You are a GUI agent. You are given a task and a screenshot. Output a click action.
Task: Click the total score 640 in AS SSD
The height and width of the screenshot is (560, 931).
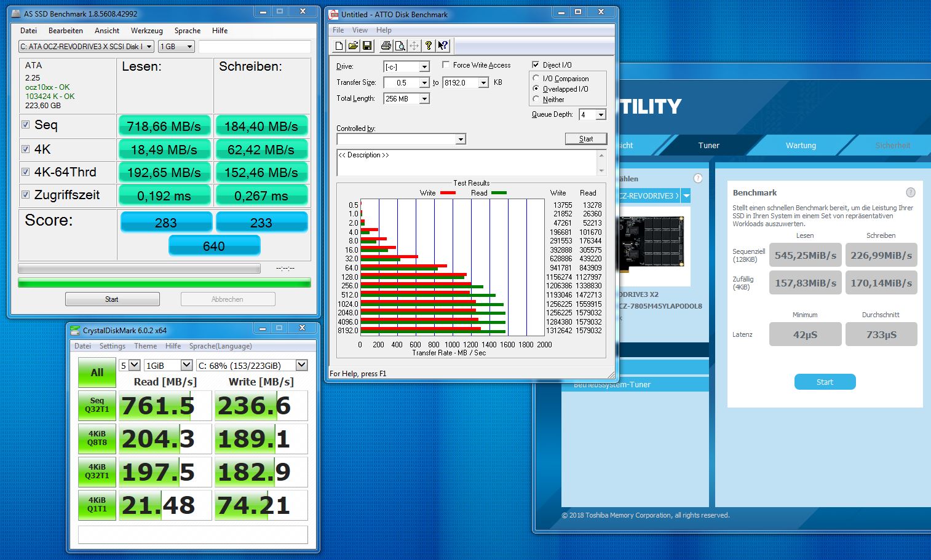[214, 246]
